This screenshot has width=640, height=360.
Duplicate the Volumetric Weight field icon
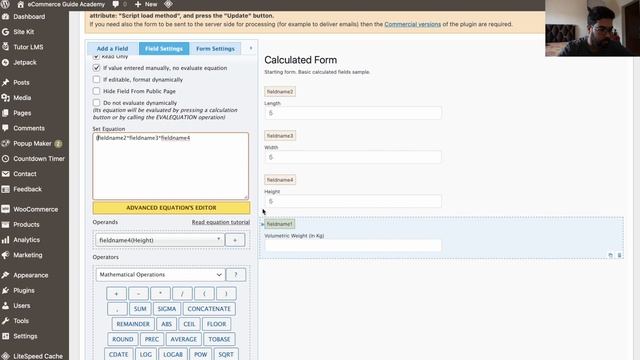tap(611, 255)
